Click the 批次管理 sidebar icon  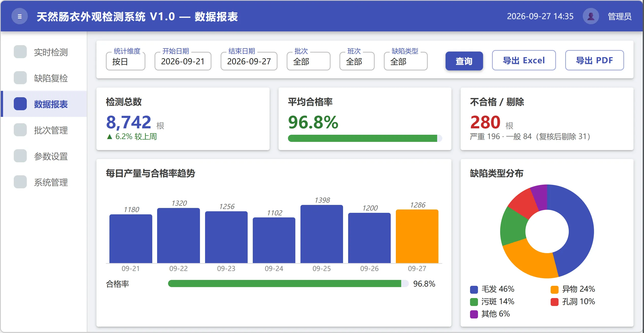coord(20,130)
